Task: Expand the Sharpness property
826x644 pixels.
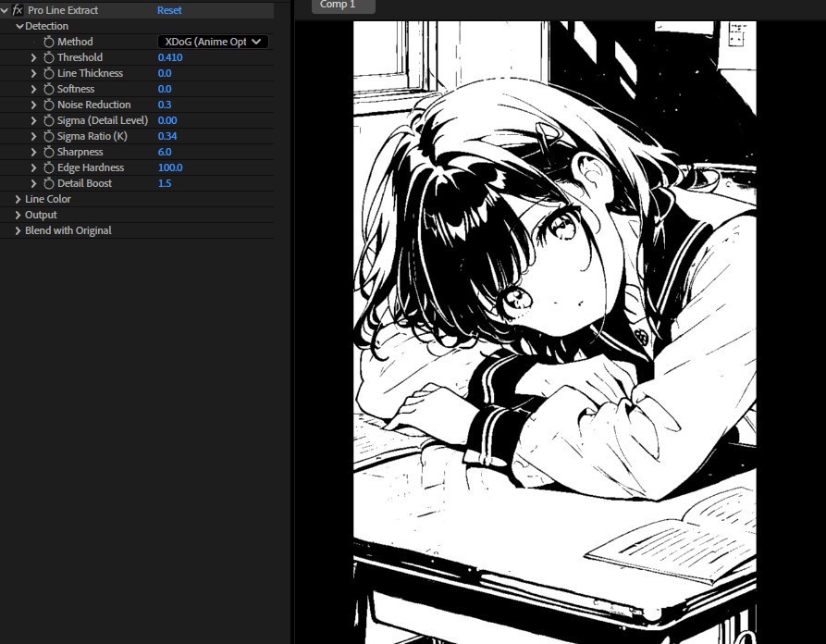Action: (x=33, y=153)
